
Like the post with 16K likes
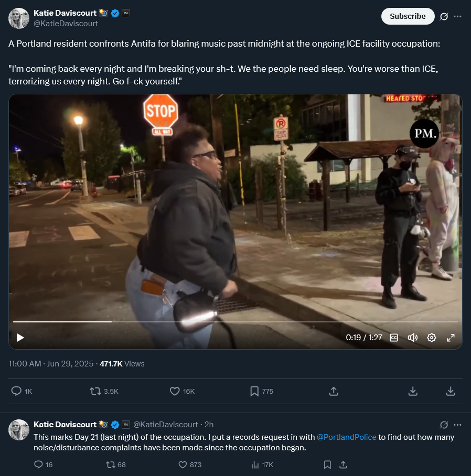tap(182, 391)
